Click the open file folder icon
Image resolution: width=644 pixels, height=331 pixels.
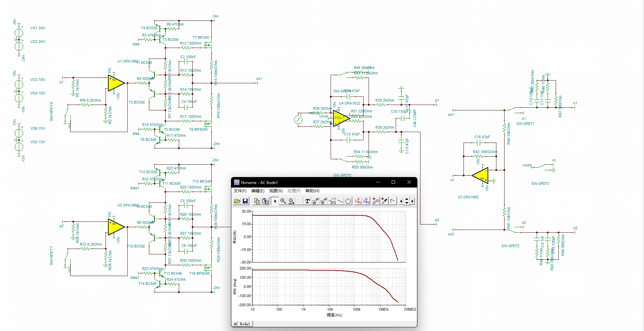237,201
